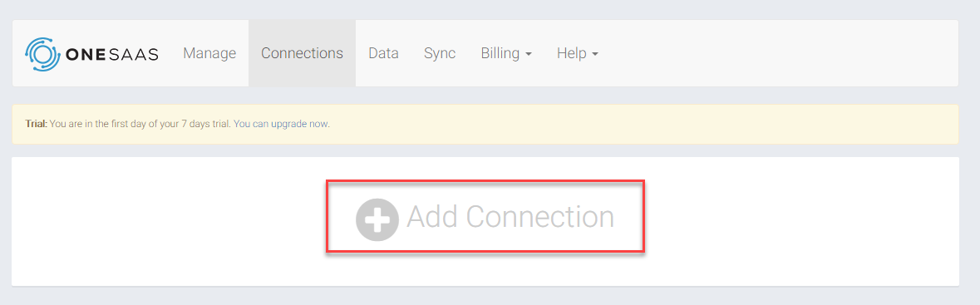Click the Add Connection text label
The width and height of the screenshot is (980, 305).
pos(510,217)
